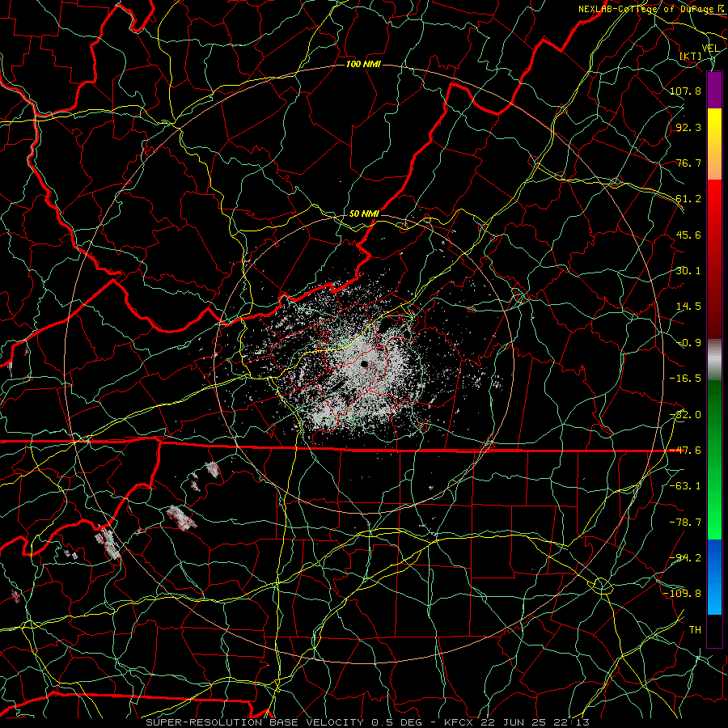Click the [KT] units label

click(x=691, y=56)
